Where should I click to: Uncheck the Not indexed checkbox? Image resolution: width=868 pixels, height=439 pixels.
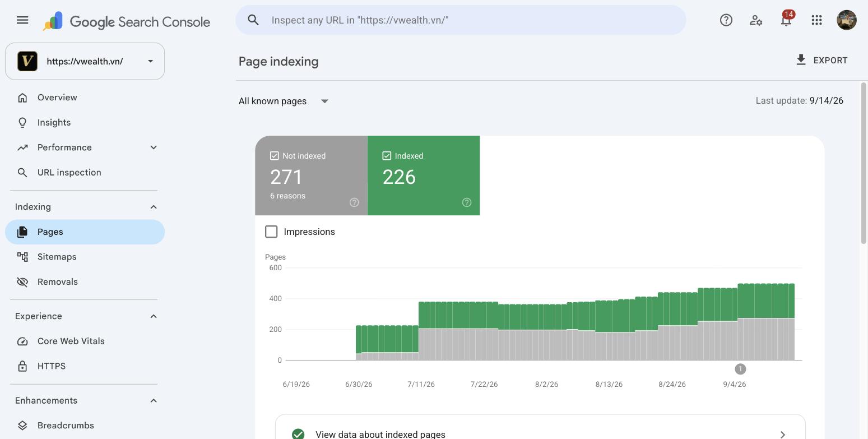pos(274,156)
